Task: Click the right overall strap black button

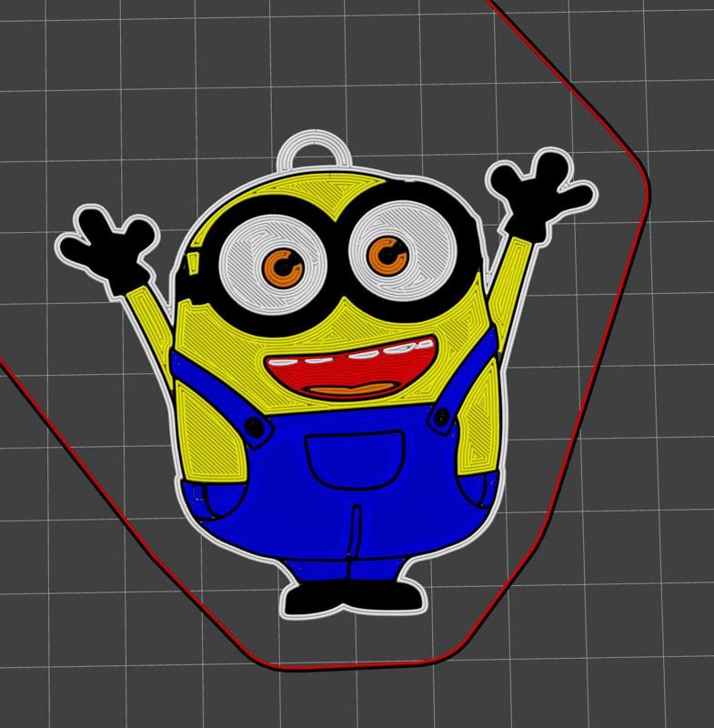Action: coord(442,417)
